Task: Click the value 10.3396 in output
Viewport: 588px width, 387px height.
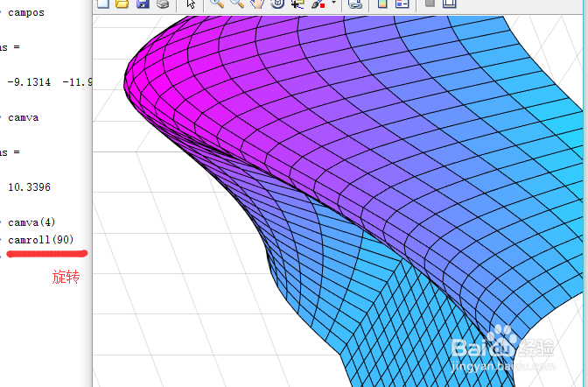Action: click(x=29, y=186)
